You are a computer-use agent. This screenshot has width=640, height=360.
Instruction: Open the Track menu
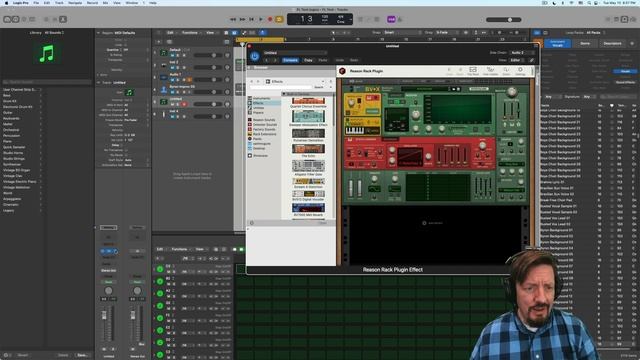60,3
